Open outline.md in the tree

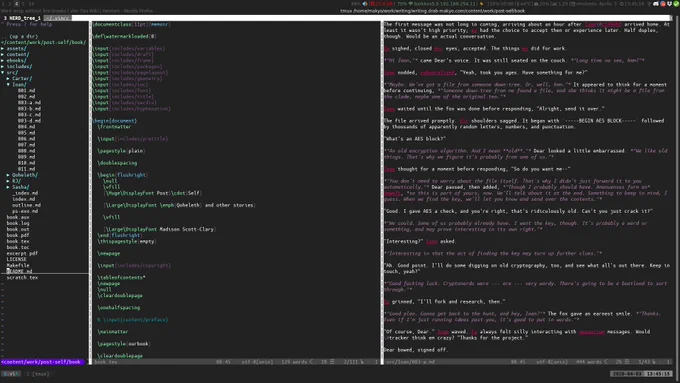click(26, 205)
